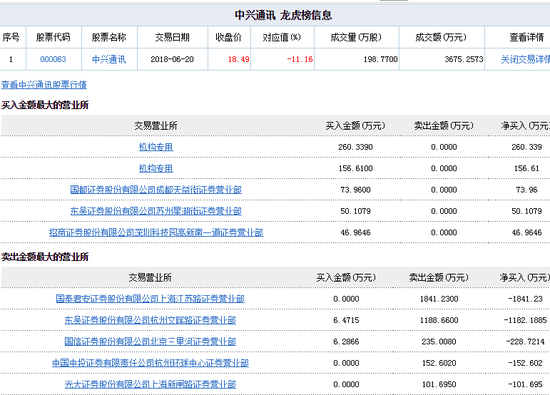The image size is (550, 395).
Task: Click the 股票名称 column header
Action: coord(109,37)
